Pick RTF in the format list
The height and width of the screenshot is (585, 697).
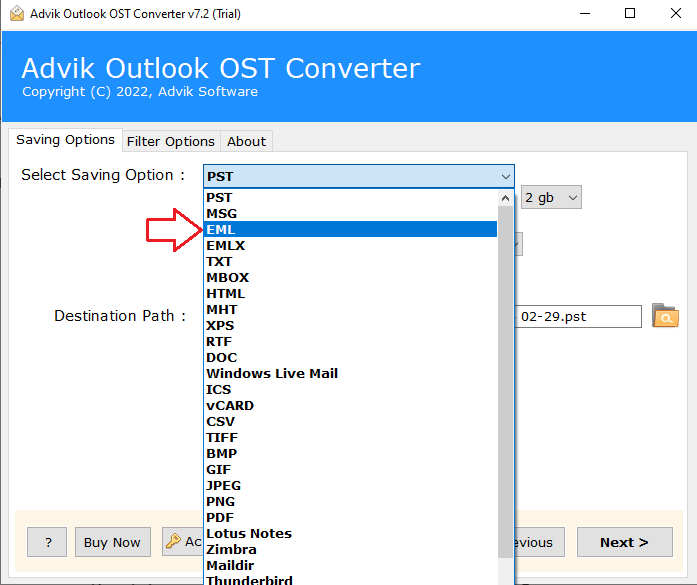(350, 341)
